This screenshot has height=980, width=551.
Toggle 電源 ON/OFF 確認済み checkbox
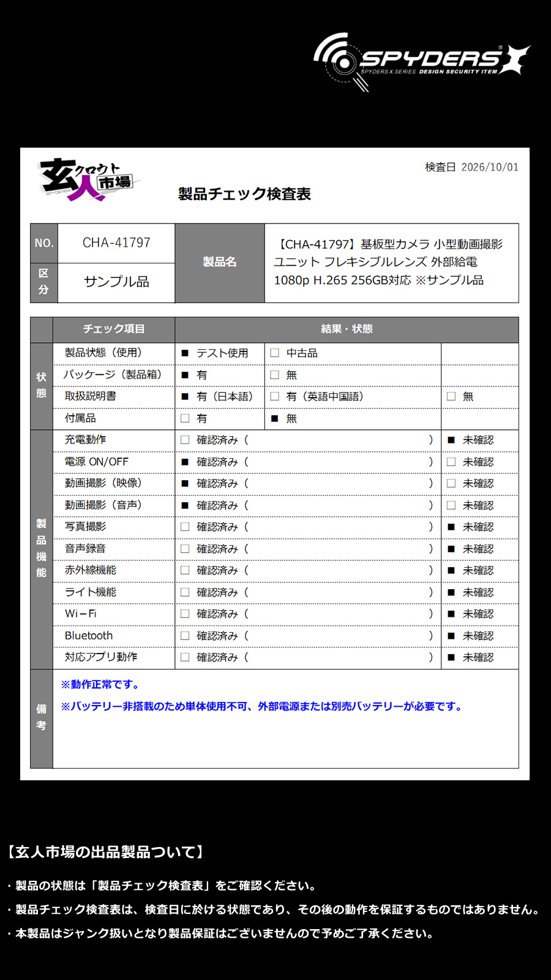pos(185,462)
